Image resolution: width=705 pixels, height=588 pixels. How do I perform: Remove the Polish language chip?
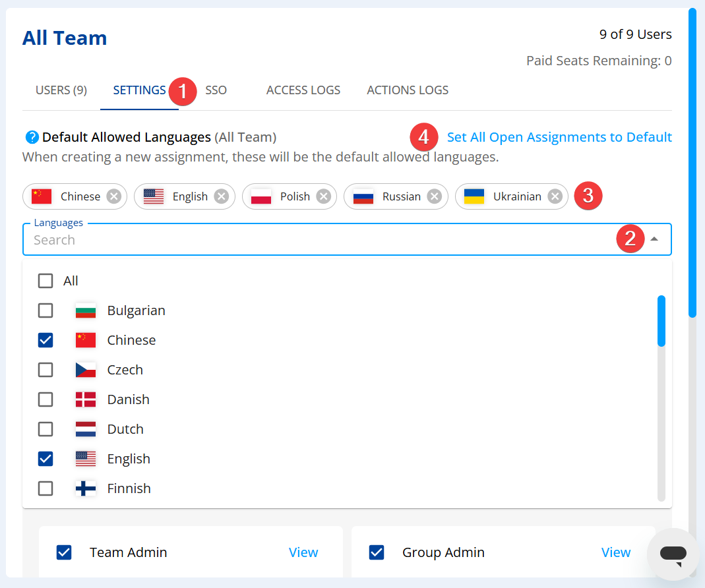[323, 196]
